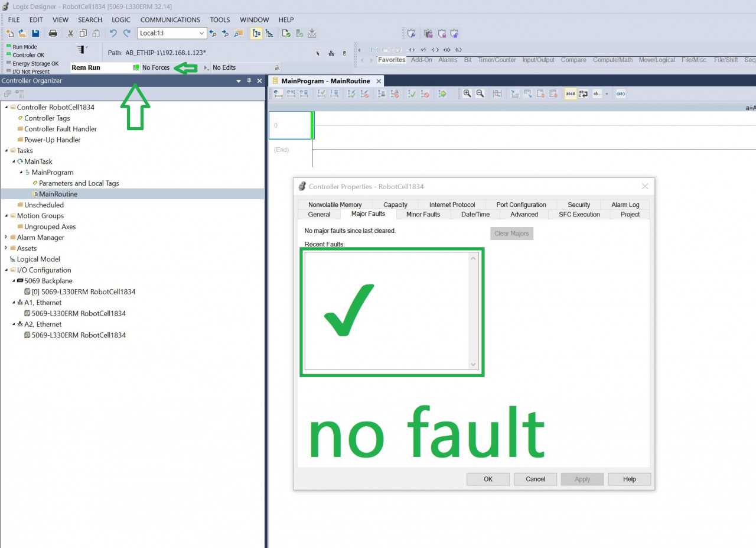Save the project with the floppy icon

click(35, 34)
